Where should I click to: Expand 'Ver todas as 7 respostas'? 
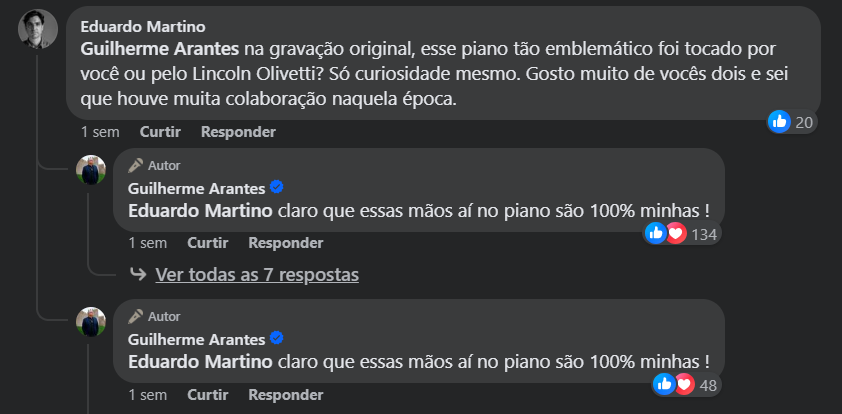257,275
